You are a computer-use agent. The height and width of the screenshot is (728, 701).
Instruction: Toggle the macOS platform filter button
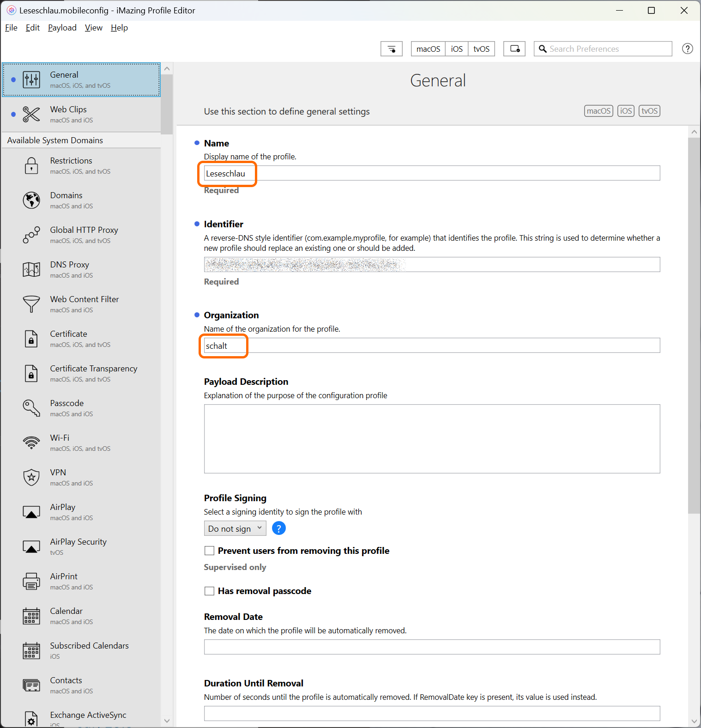[428, 49]
